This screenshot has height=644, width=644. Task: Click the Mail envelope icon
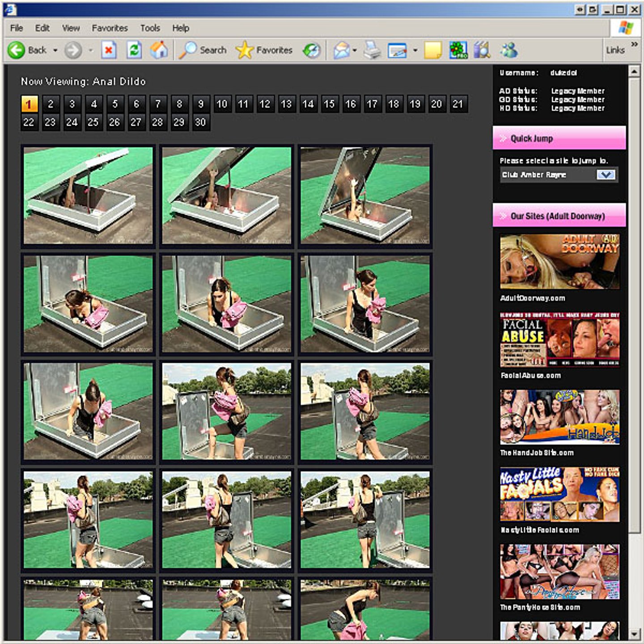coord(341,50)
